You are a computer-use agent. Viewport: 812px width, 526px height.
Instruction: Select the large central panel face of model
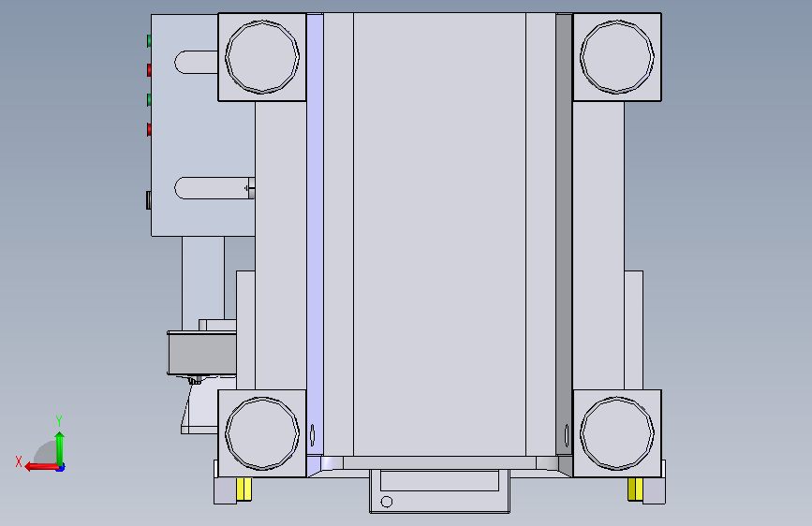(x=439, y=235)
